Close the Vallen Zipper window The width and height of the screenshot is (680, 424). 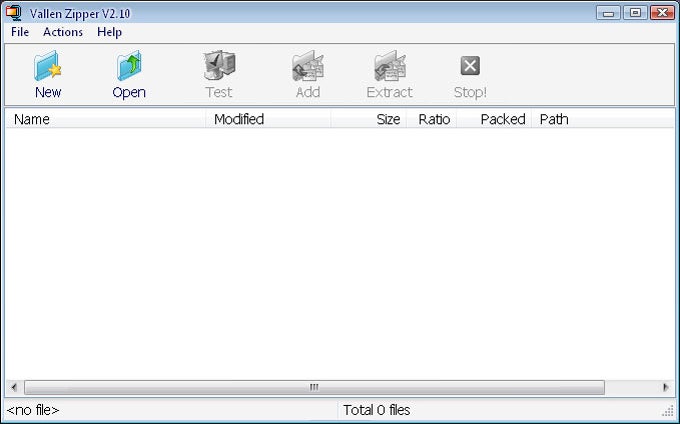662,13
